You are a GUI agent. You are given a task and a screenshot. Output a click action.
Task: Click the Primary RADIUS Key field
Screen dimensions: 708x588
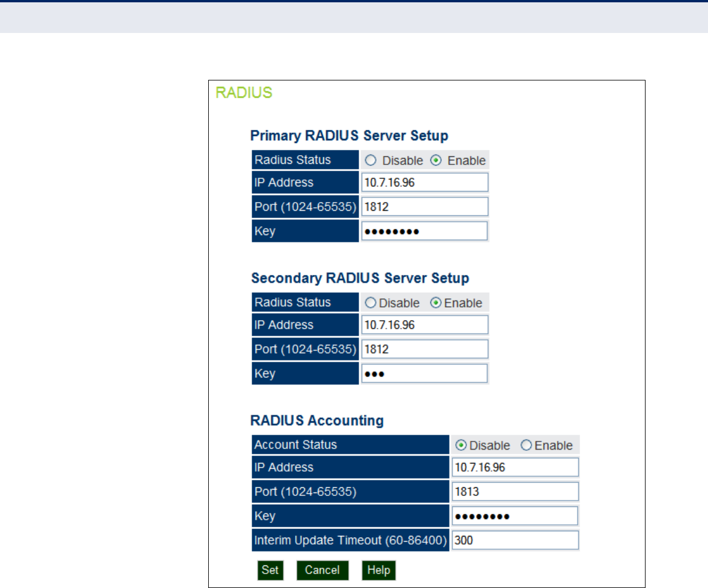pos(425,231)
